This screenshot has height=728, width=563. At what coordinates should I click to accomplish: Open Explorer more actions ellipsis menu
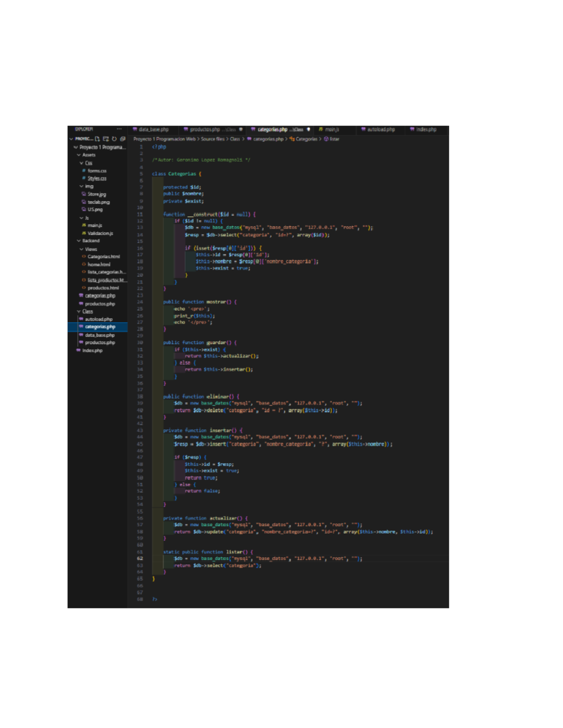[119, 129]
